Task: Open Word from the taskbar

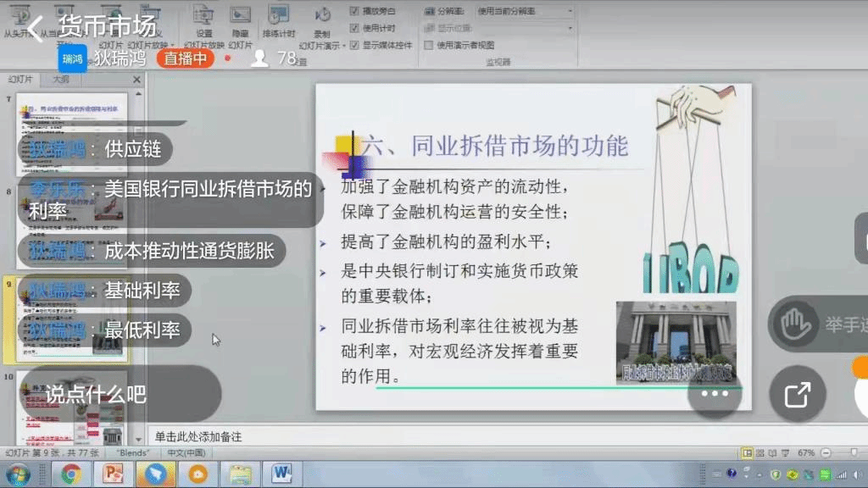Action: [x=281, y=474]
